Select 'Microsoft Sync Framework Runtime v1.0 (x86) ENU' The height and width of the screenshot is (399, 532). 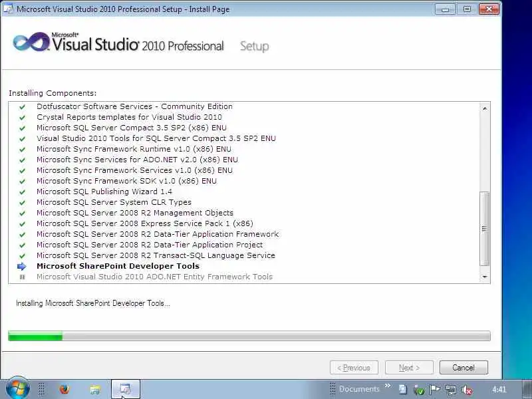(134, 149)
